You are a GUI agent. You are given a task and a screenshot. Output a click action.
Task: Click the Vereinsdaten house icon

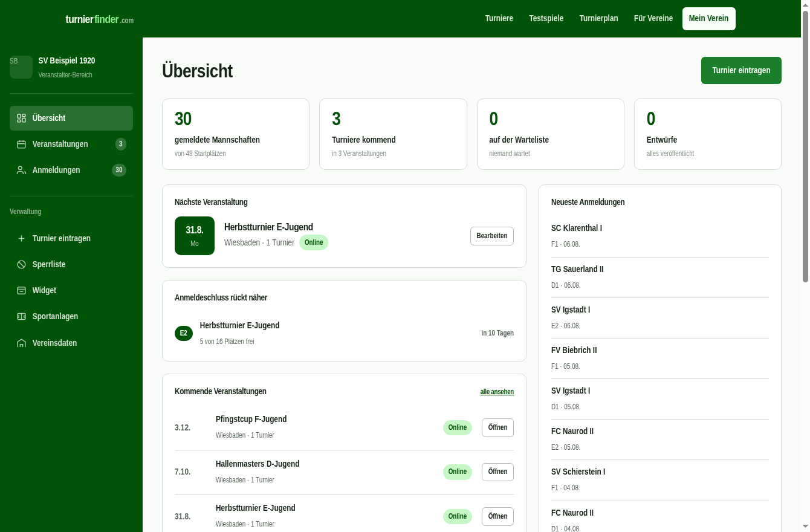pyautogui.click(x=21, y=343)
